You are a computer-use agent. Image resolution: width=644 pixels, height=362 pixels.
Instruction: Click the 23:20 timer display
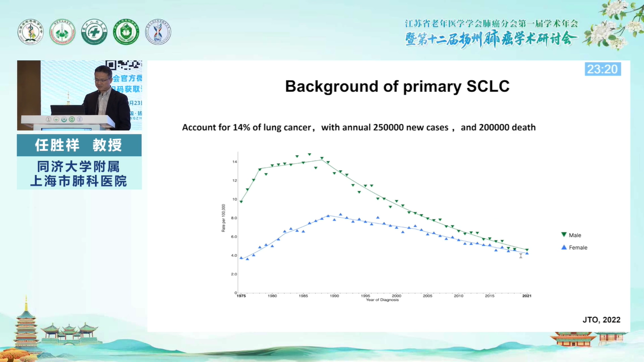coord(602,69)
